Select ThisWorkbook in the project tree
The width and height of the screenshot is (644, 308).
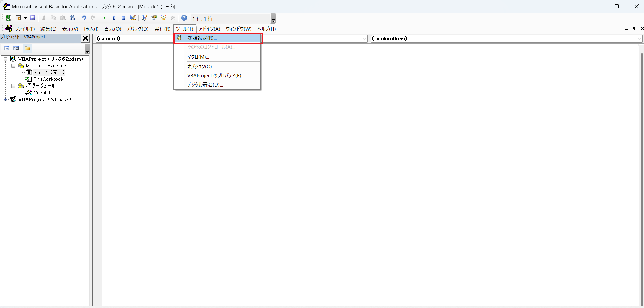click(48, 79)
